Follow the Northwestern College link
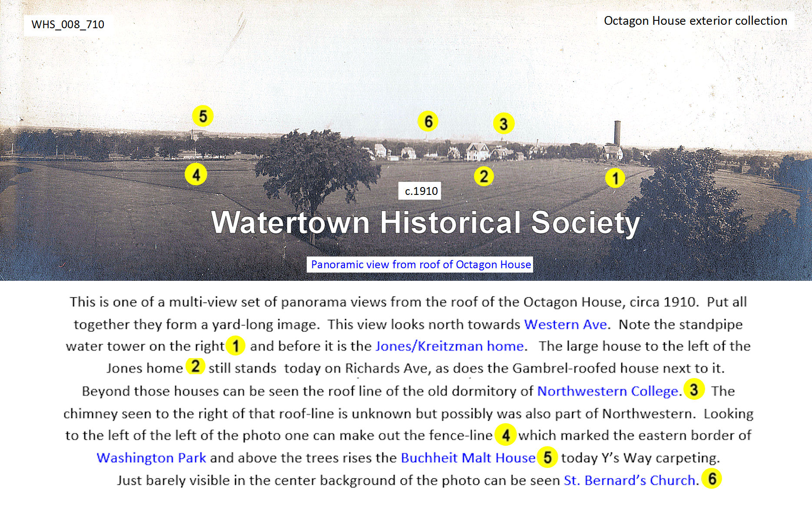This screenshot has height=510, width=812. click(x=608, y=391)
